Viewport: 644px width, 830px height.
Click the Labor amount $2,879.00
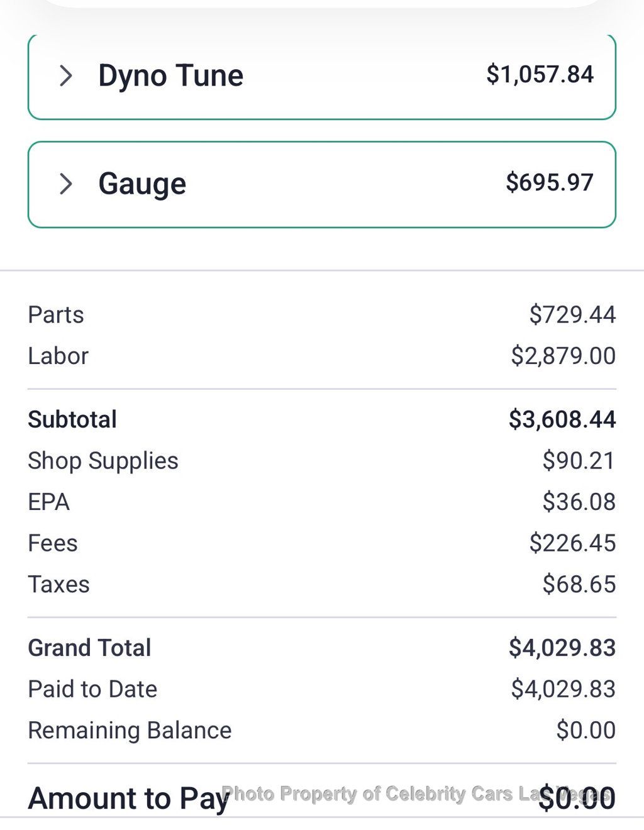(x=563, y=356)
